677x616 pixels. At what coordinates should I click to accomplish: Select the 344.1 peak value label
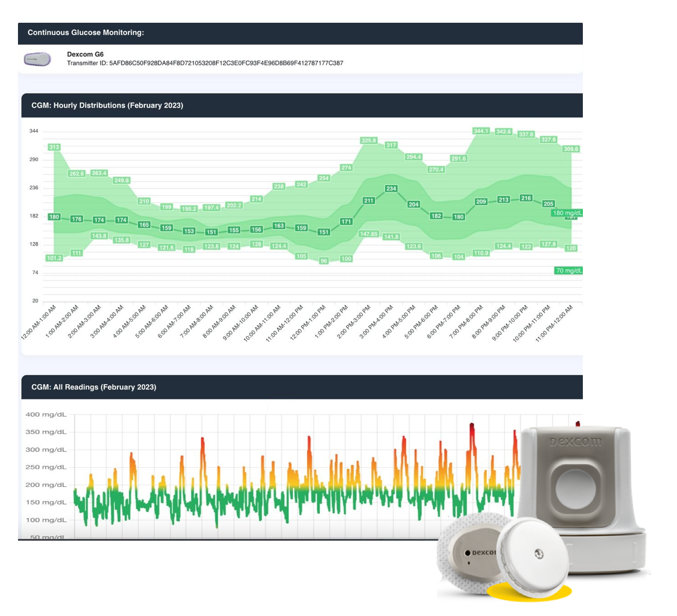coord(481,131)
